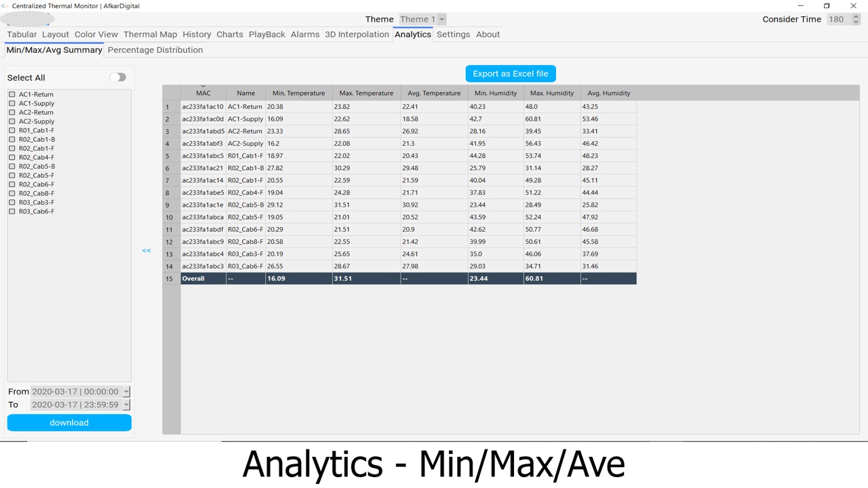Restore down the application window
The image size is (868, 488).
click(x=826, y=6)
